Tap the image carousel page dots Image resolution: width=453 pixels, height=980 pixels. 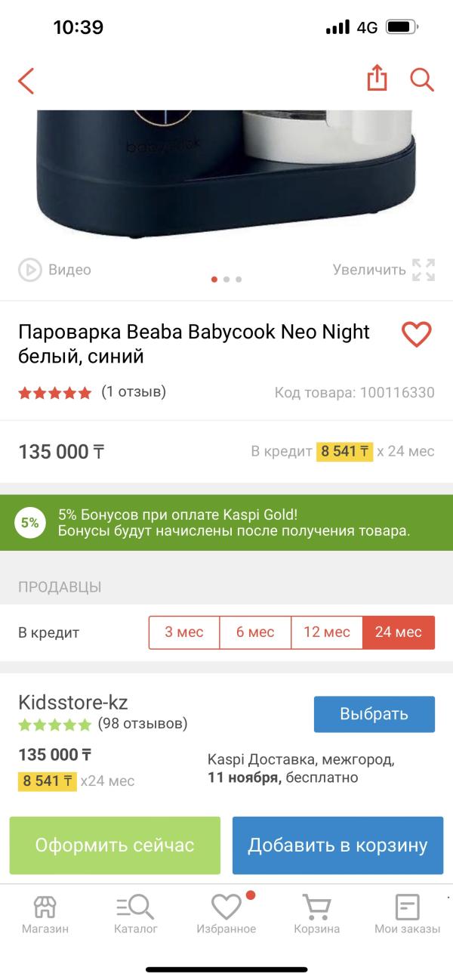(226, 279)
